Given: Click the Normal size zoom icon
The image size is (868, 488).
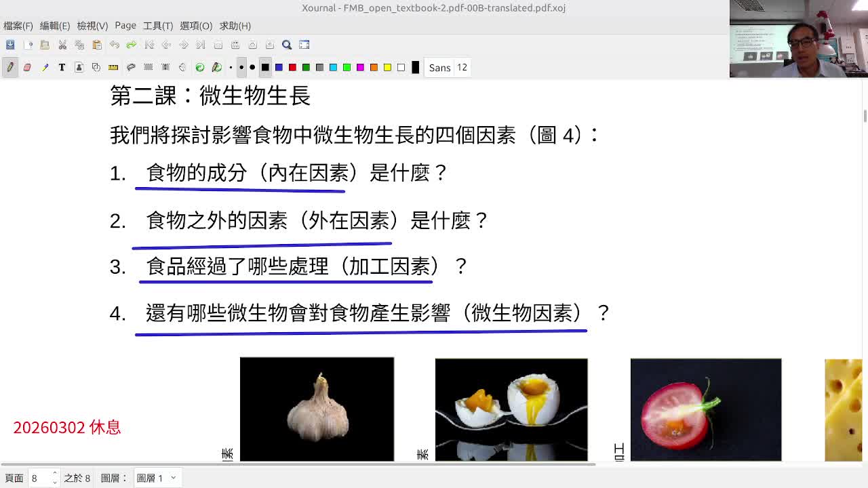Looking at the screenshot, I should [270, 45].
